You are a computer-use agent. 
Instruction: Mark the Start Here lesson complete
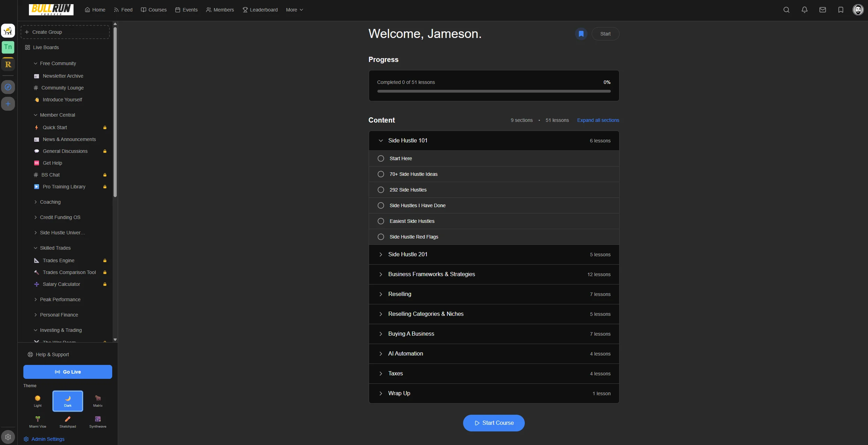[x=381, y=158]
